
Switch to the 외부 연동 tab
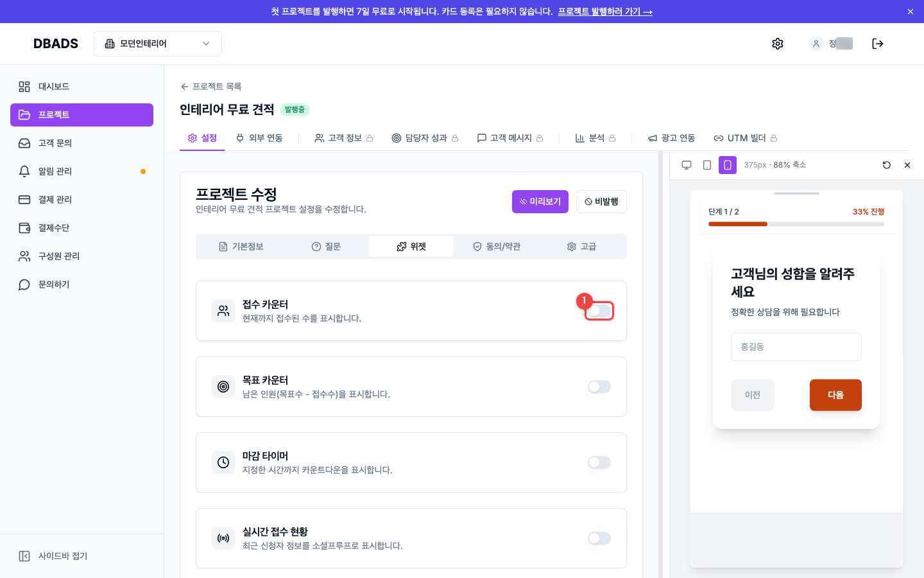[x=259, y=138]
